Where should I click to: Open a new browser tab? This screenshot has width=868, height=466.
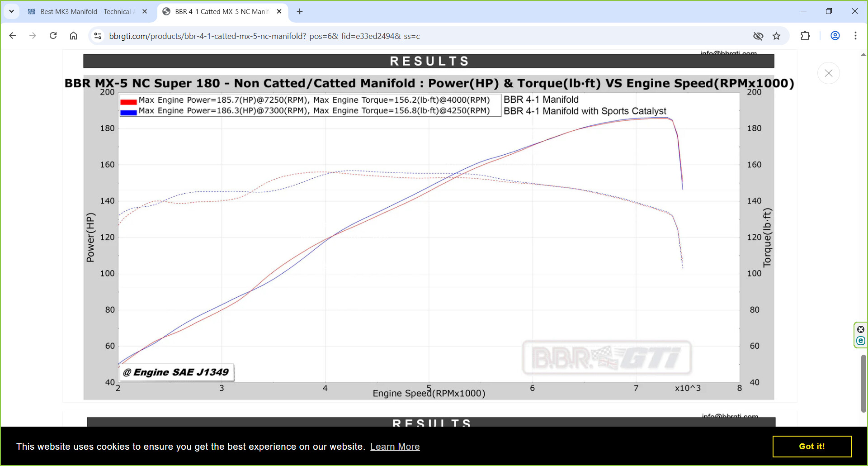click(x=300, y=12)
